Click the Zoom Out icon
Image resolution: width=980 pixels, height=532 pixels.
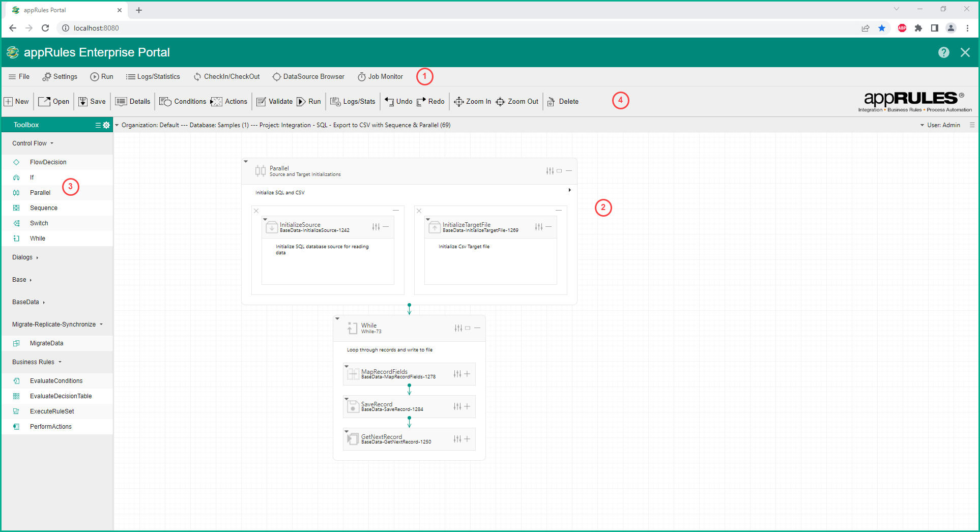pos(500,102)
